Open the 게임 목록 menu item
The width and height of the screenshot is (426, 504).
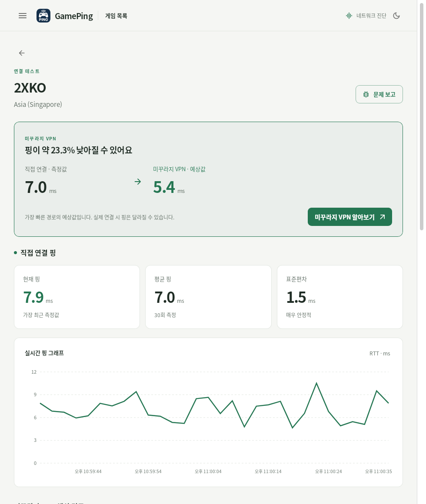click(x=116, y=16)
